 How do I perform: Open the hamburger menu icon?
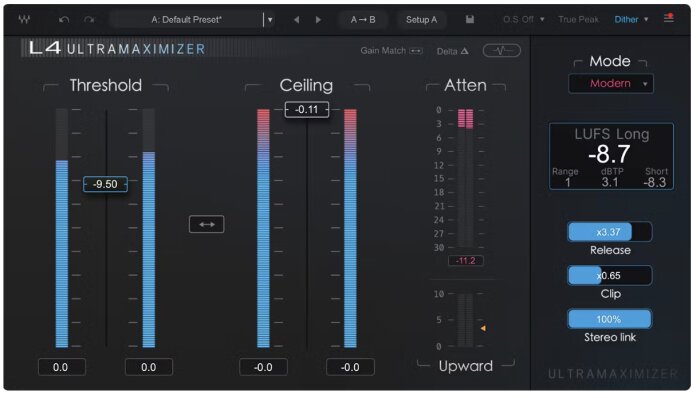tap(668, 18)
